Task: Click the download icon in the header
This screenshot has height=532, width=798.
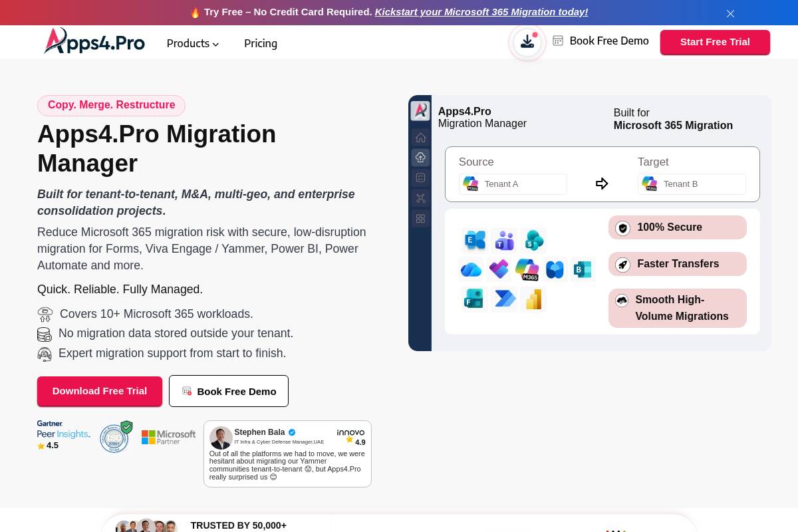Action: pos(527,42)
